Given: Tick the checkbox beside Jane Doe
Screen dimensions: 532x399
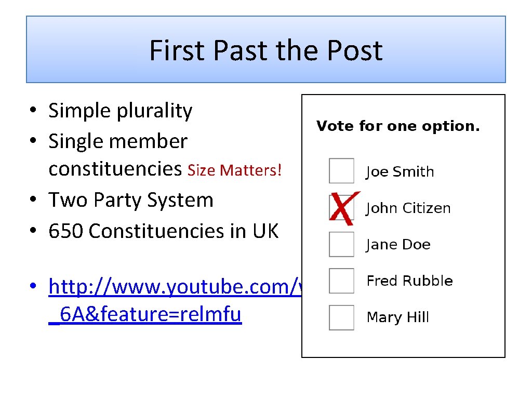Looking at the screenshot, I should pyautogui.click(x=341, y=244).
